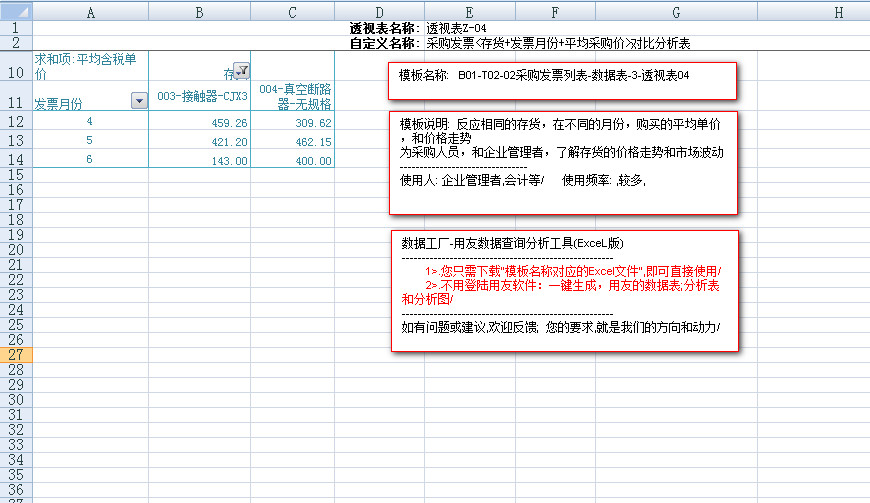Click the Select All corner triangle
The image size is (870, 503).
pos(16,10)
